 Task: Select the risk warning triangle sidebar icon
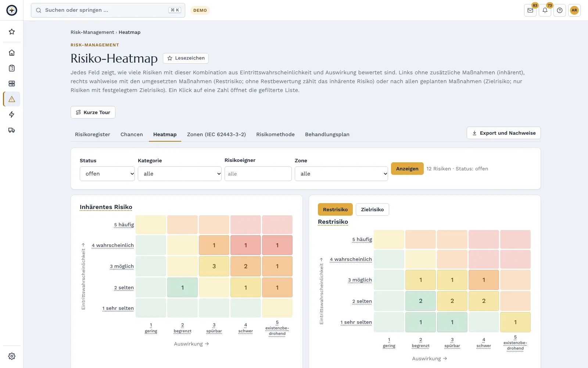(x=12, y=99)
